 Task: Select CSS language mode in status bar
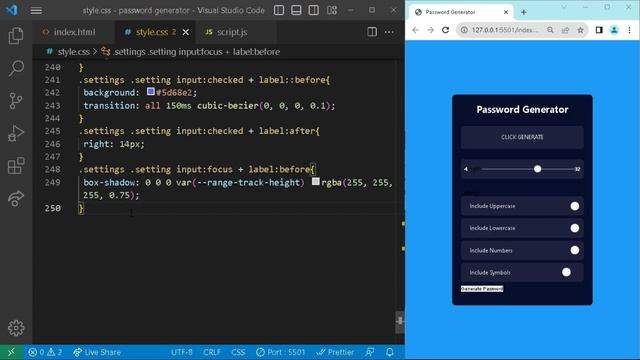pyautogui.click(x=238, y=352)
